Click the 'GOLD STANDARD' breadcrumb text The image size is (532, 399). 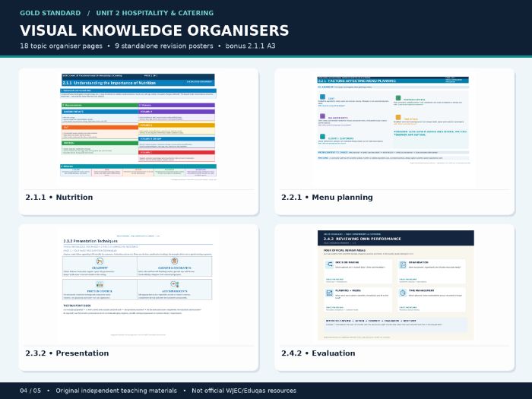pos(50,13)
